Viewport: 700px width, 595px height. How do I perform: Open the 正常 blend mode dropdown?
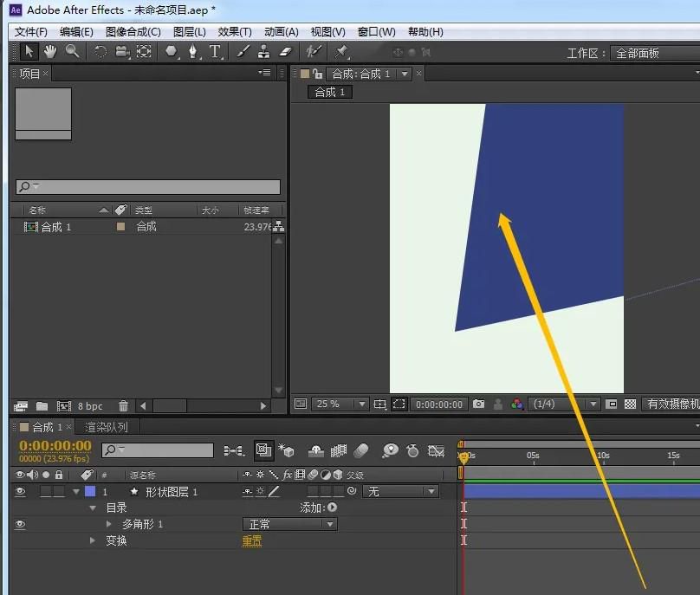pyautogui.click(x=289, y=524)
